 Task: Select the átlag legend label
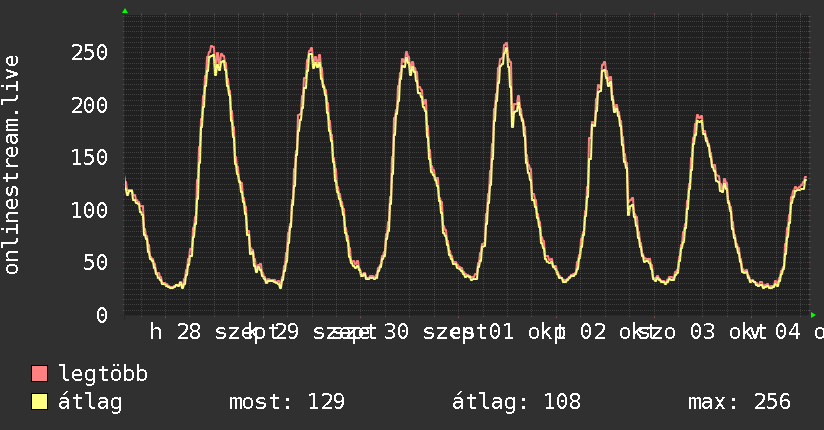pos(90,402)
